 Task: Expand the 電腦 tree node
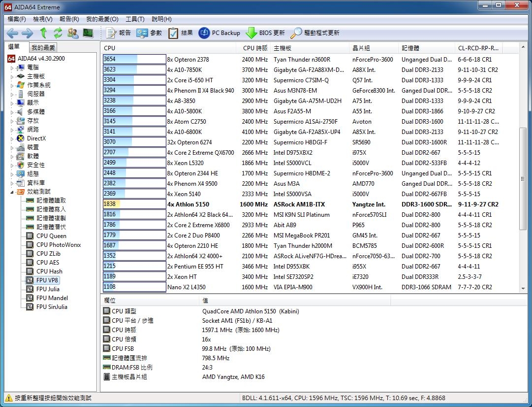[x=12, y=68]
